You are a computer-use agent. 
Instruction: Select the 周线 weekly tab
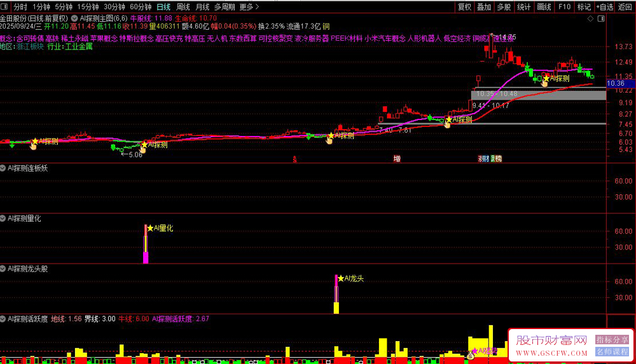click(x=183, y=7)
